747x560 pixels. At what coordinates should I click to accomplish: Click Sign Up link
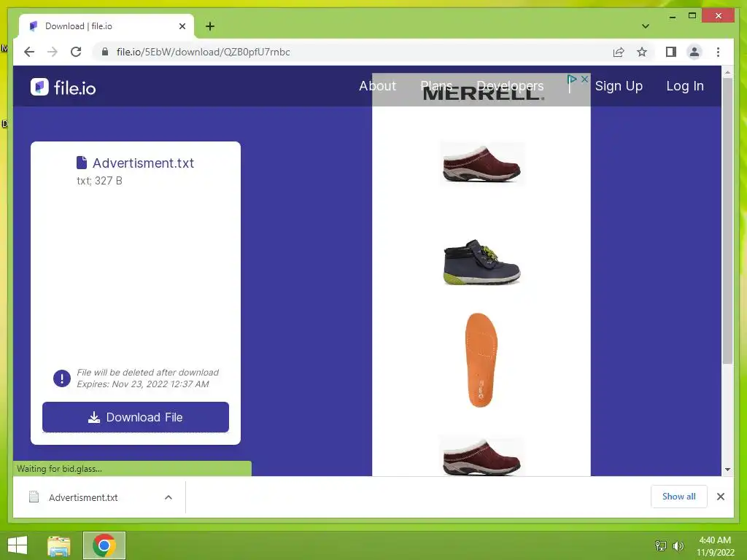pos(619,86)
